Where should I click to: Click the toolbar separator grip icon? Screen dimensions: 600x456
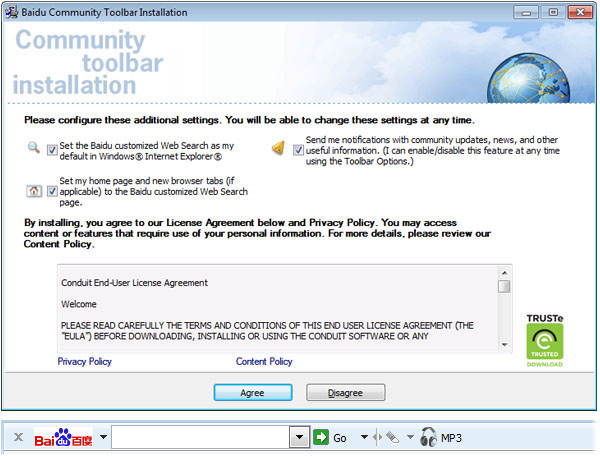click(x=378, y=437)
